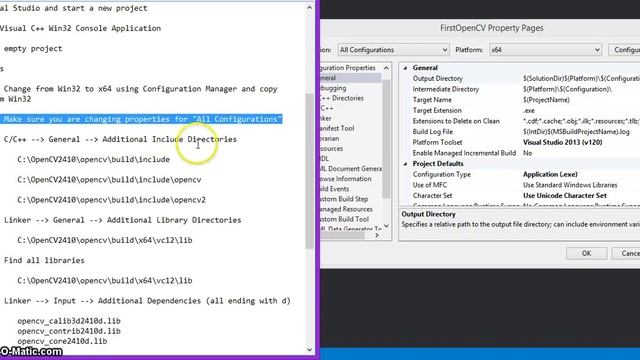
Task: Click the OK button in Property Pages
Action: (586, 253)
